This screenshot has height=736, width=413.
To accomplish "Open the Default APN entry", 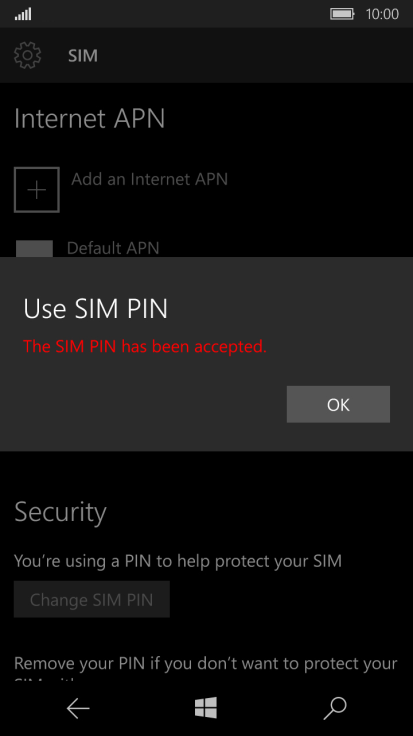I will (113, 248).
